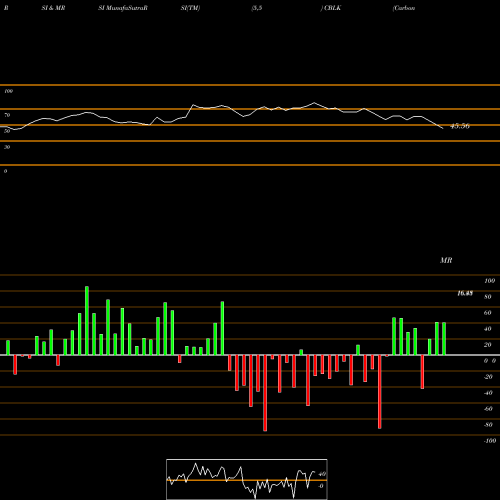Viewport: 500px width, 500px height.
Task: Click the 'CBLK' ticker symbol text
Action: pyautogui.click(x=332, y=8)
